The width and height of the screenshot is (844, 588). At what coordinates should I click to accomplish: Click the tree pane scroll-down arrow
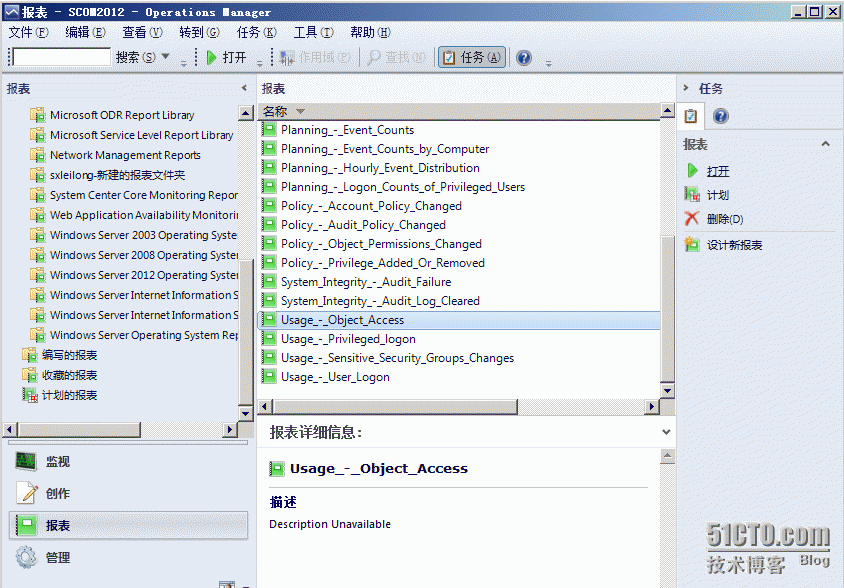coord(245,414)
